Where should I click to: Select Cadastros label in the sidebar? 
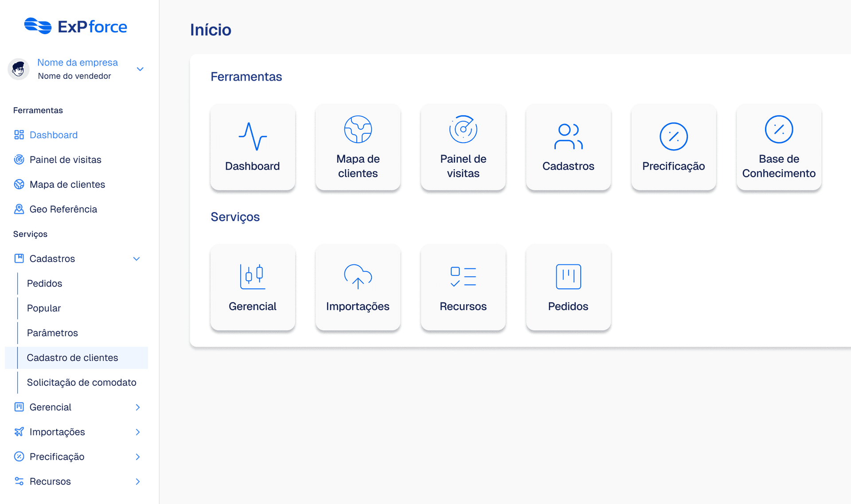[x=52, y=259]
